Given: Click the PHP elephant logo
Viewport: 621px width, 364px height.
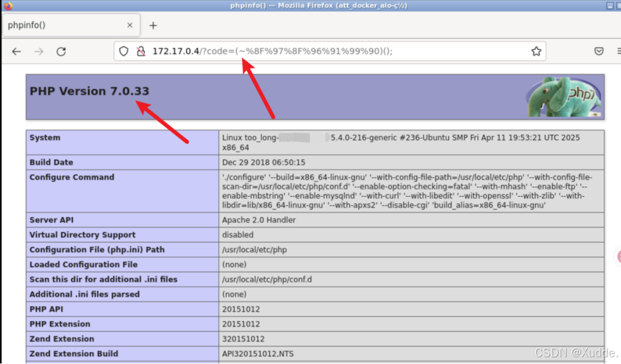Looking at the screenshot, I should pyautogui.click(x=564, y=96).
